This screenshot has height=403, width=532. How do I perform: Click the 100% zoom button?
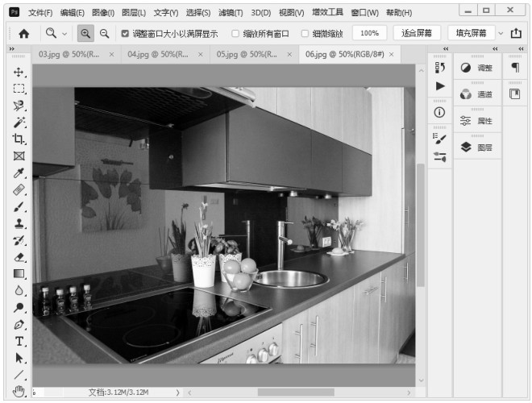(x=369, y=33)
